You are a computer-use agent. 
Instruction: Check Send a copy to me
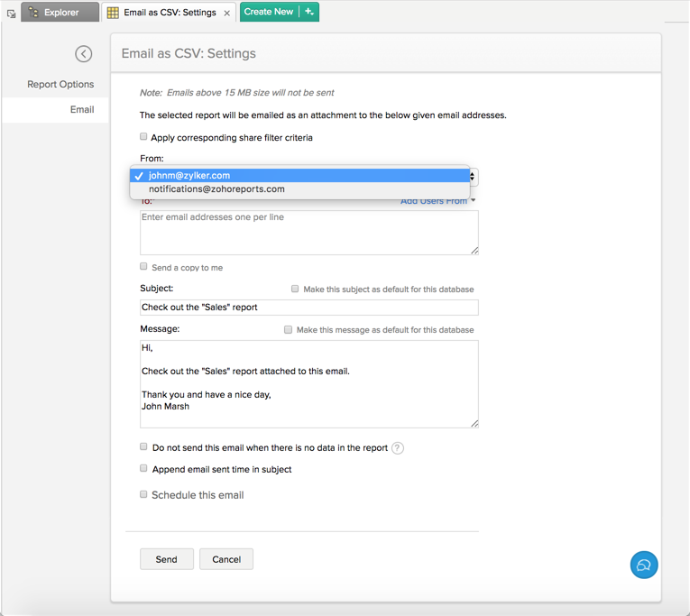pyautogui.click(x=143, y=267)
